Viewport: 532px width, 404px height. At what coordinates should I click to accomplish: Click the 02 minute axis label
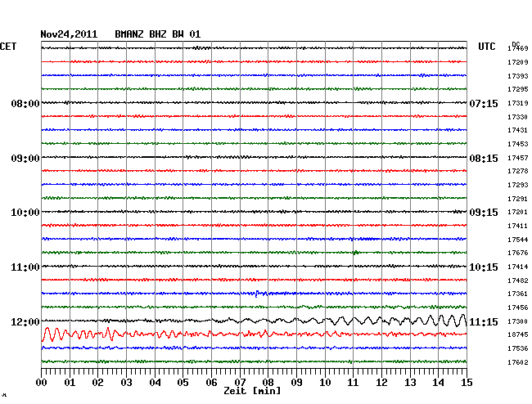97,383
